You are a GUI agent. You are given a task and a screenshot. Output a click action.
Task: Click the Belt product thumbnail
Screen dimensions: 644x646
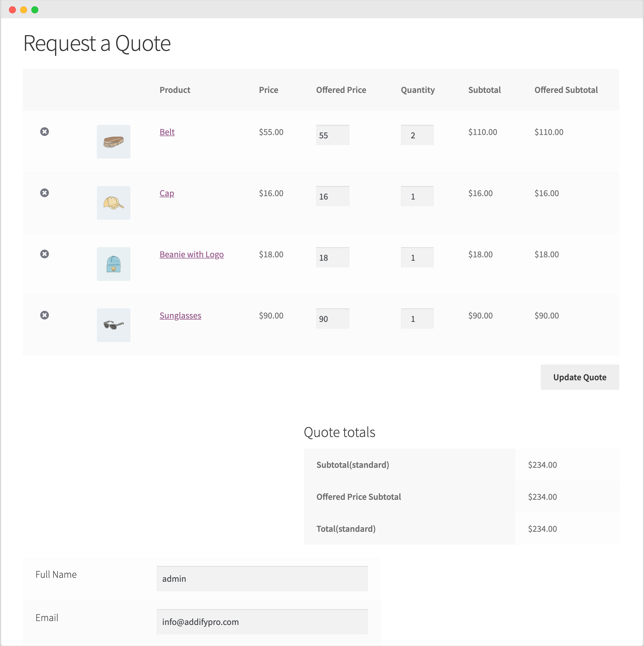(113, 141)
